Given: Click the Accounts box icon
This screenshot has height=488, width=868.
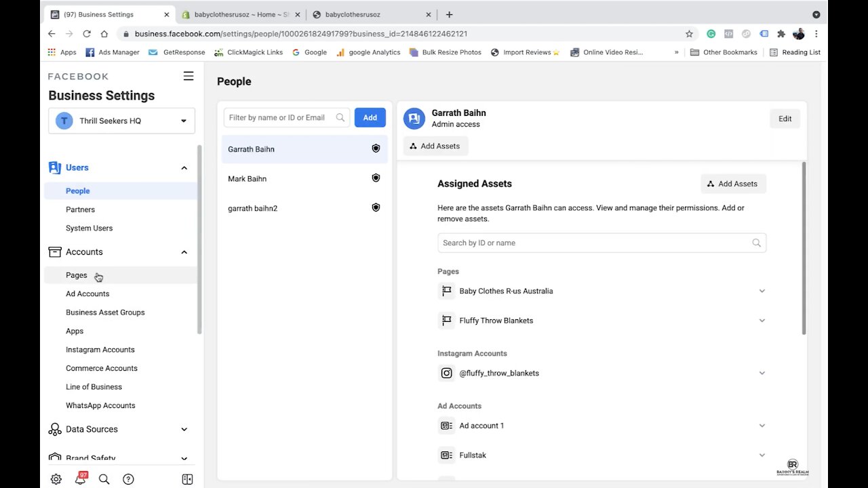Looking at the screenshot, I should [55, 252].
